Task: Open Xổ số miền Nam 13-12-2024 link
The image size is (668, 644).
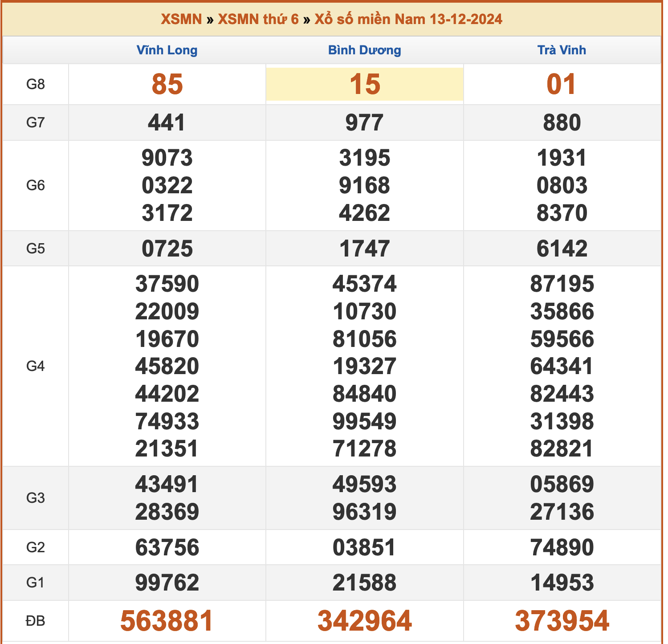Action: [x=408, y=19]
